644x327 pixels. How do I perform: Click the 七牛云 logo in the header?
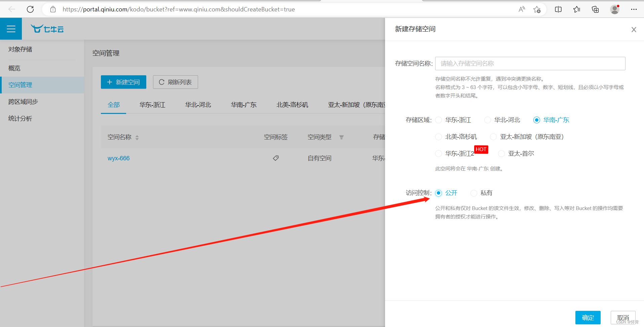point(47,29)
